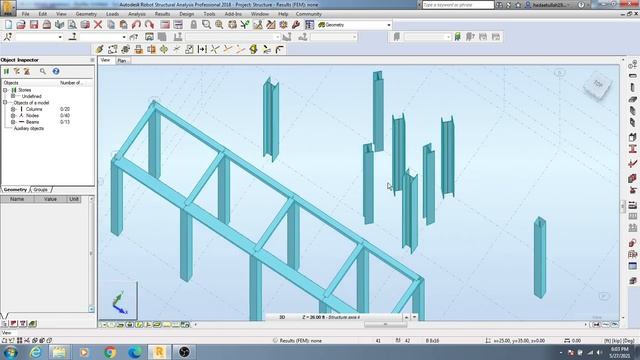Open the Loads menu
Screen dimensions: 640x360
[112, 14]
